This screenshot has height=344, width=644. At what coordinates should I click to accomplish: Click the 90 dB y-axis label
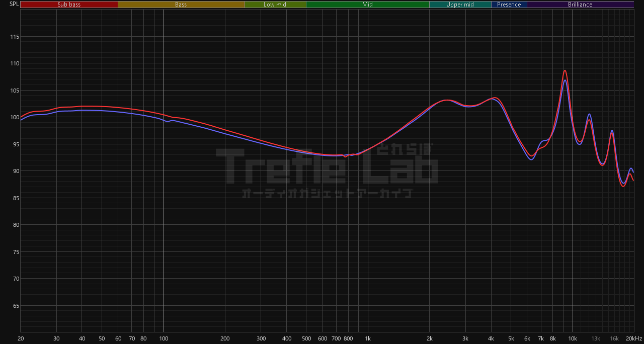click(x=15, y=171)
